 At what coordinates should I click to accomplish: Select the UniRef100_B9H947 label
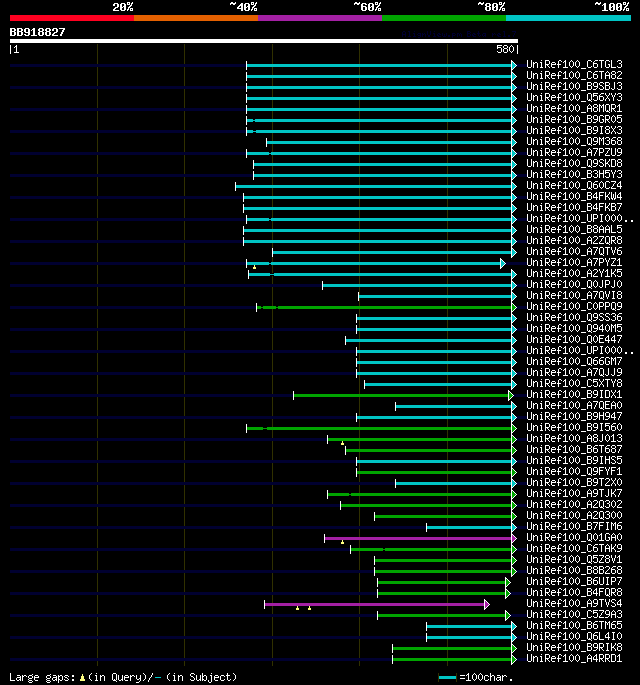point(574,416)
